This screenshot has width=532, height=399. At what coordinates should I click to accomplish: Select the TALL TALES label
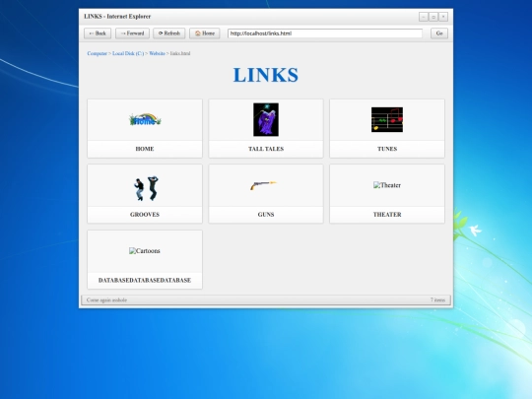tap(266, 149)
